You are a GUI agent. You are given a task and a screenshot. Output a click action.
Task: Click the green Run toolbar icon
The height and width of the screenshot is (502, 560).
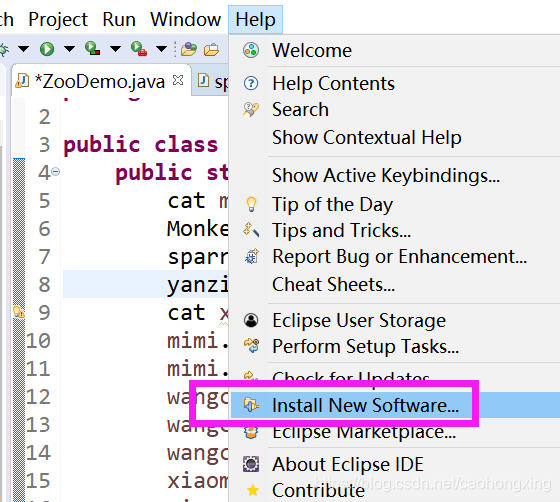[x=47, y=49]
